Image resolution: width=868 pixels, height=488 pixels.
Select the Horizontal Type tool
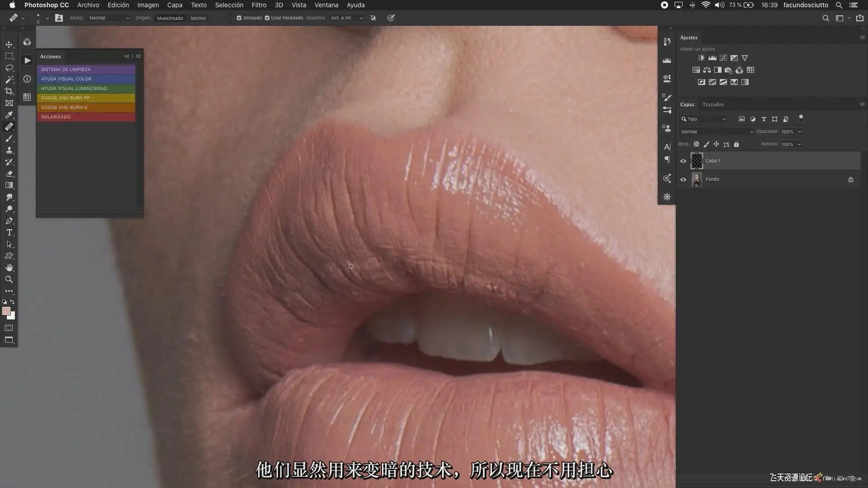click(9, 232)
